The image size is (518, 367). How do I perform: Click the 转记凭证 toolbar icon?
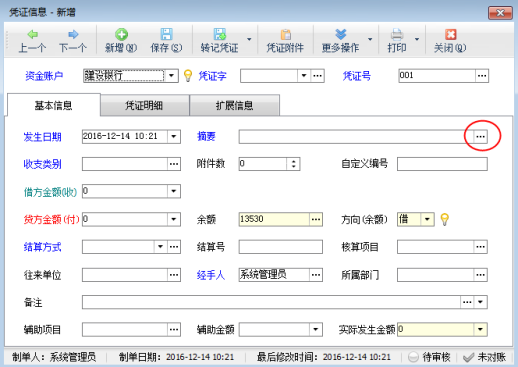click(x=220, y=34)
